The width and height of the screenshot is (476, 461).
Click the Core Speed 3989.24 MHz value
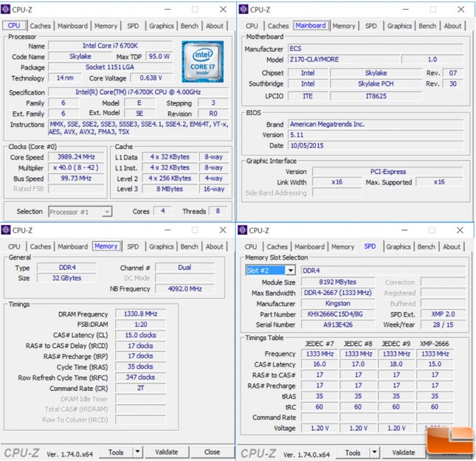(76, 156)
